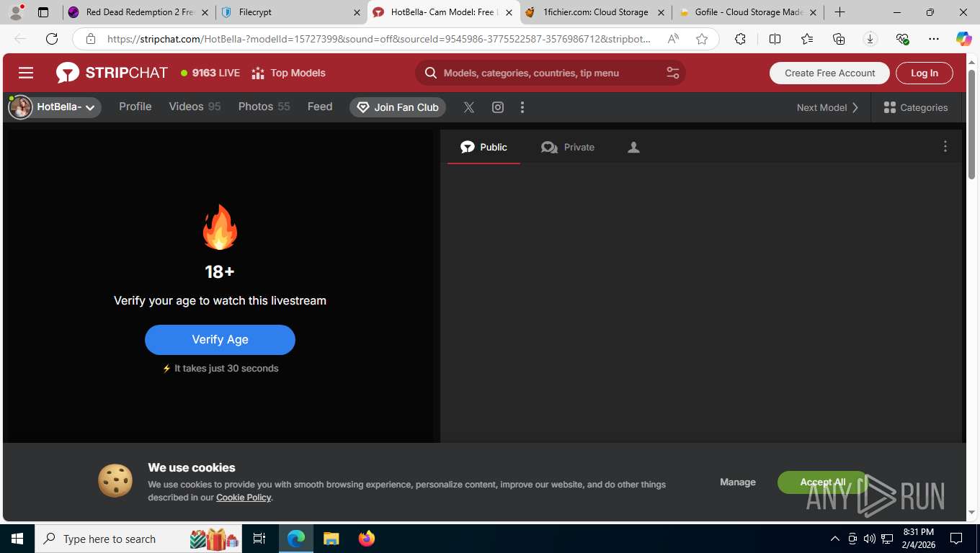Open Windows Start menu

point(17,539)
